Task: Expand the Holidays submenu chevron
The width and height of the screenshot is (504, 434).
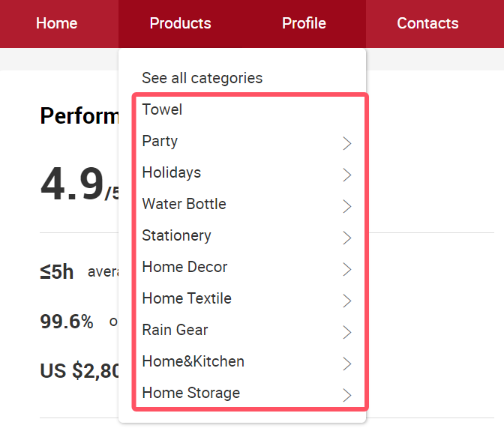Action: click(346, 175)
